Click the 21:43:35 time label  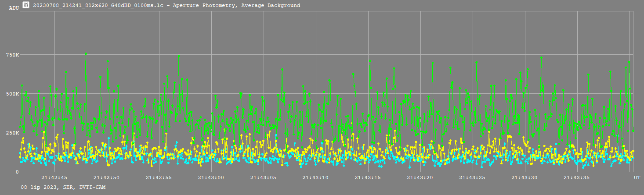tap(577, 177)
